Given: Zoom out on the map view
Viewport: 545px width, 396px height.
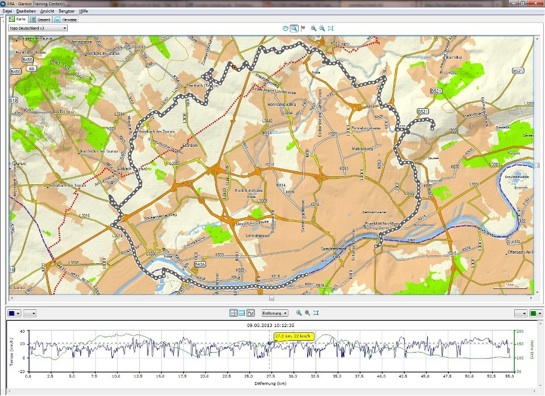Looking at the screenshot, I should click(x=322, y=29).
